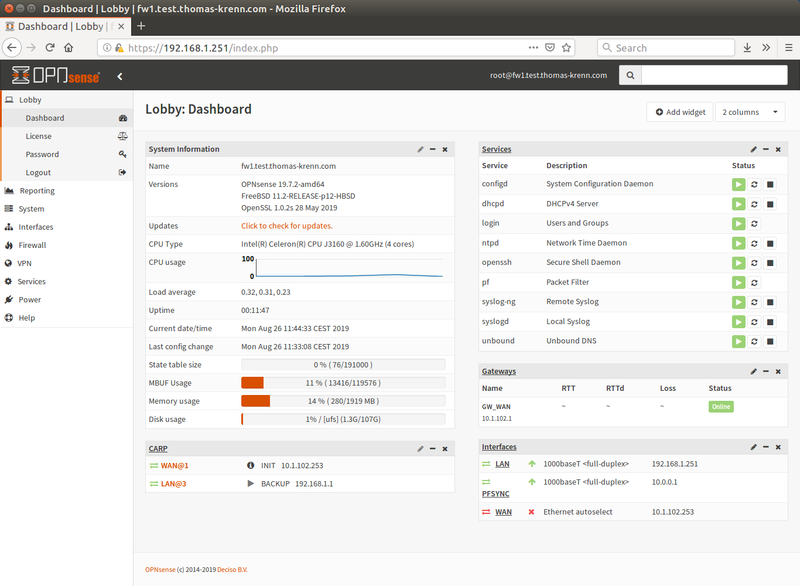Open the Services sidebar menu
Image resolution: width=800 pixels, height=586 pixels.
66,282
